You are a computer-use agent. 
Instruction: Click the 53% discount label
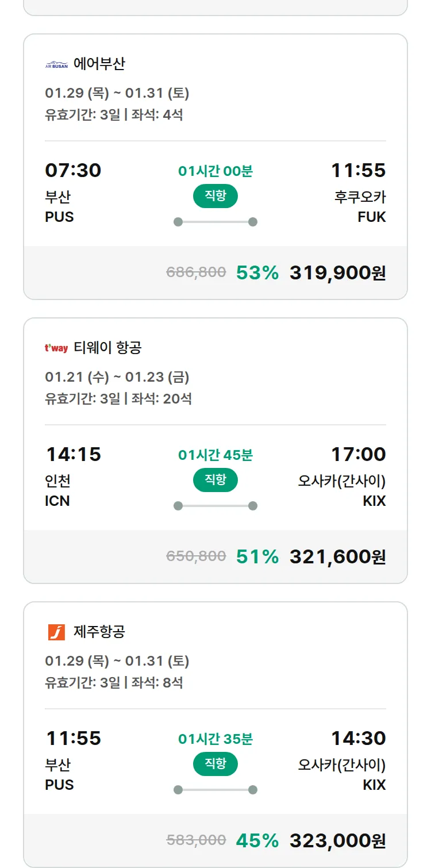257,273
